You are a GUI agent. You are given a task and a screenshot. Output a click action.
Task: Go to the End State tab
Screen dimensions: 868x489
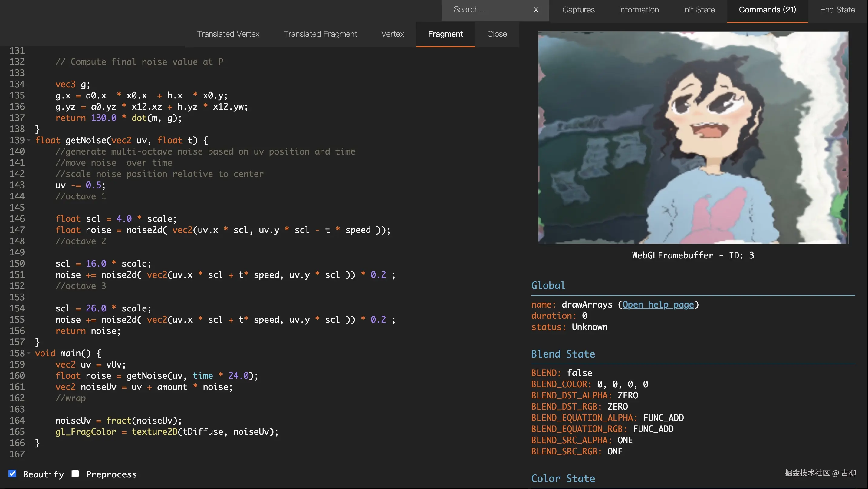point(837,10)
